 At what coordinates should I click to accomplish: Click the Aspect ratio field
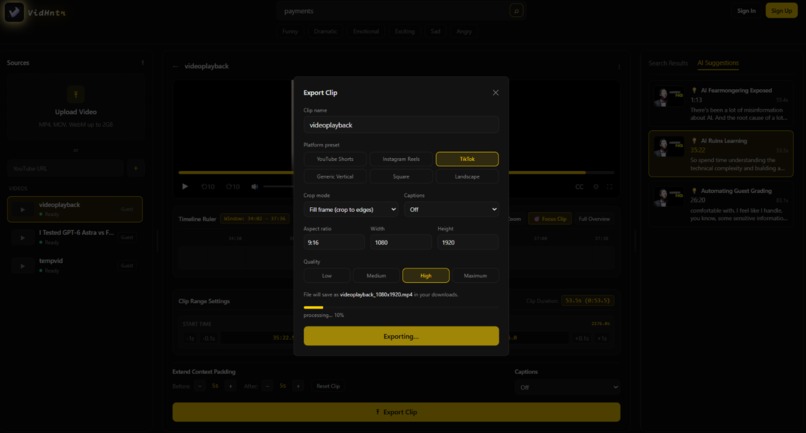pos(334,242)
